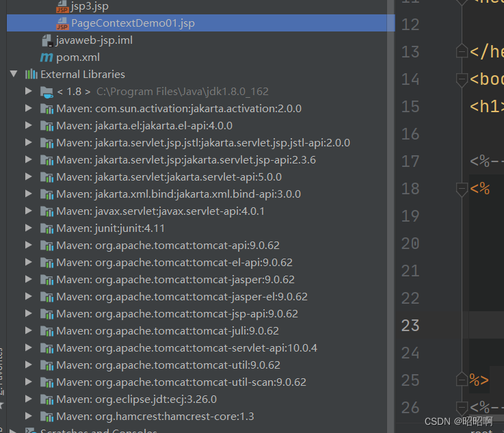Screen dimensions: 504x433
Task: Expand jakarta.xml.bind-api:3.0.0 library
Action: [x=29, y=194]
